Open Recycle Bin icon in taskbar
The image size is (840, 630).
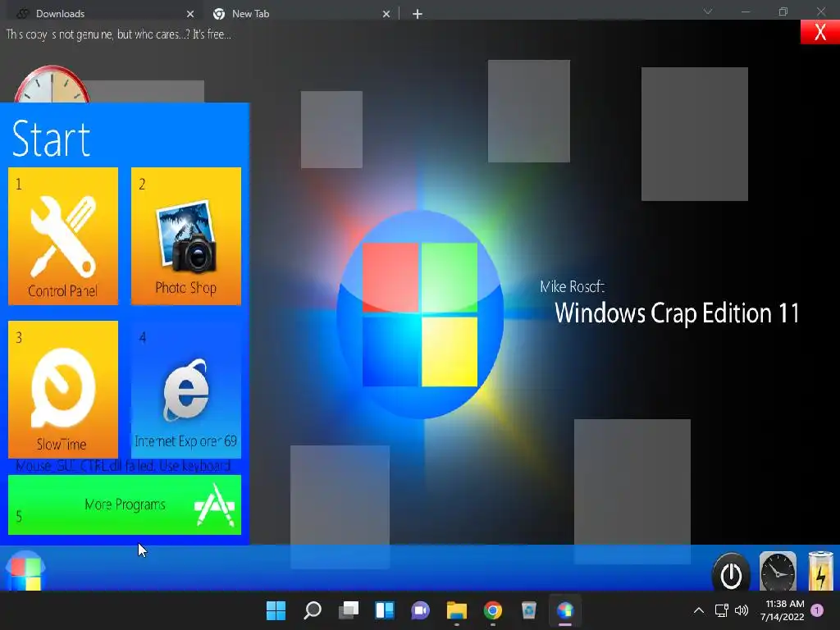[529, 610]
